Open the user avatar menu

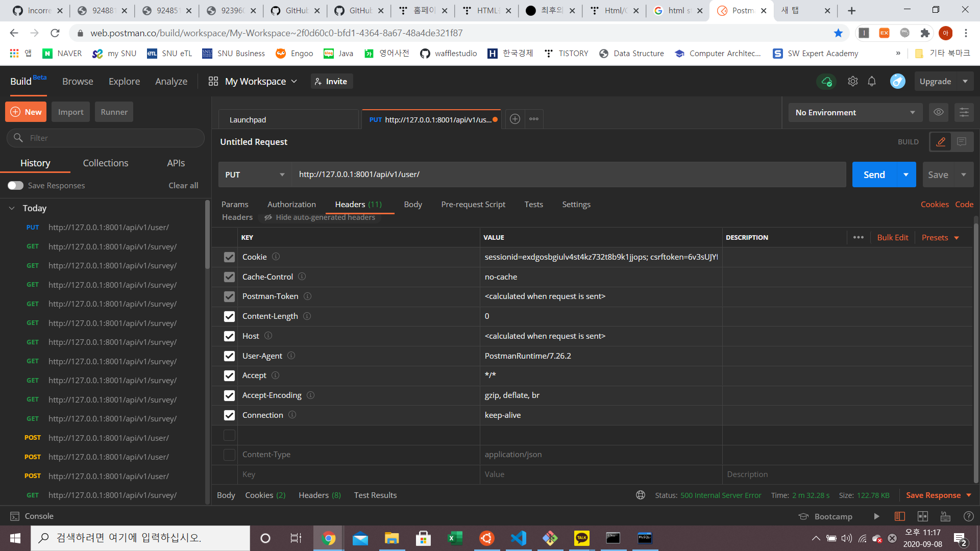897,81
